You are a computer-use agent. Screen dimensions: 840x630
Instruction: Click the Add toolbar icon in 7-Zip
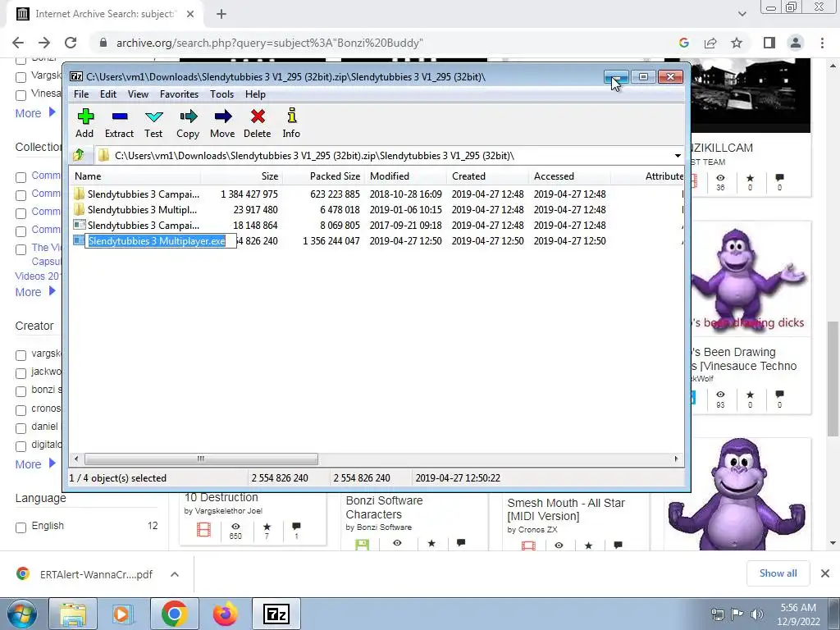(84, 124)
